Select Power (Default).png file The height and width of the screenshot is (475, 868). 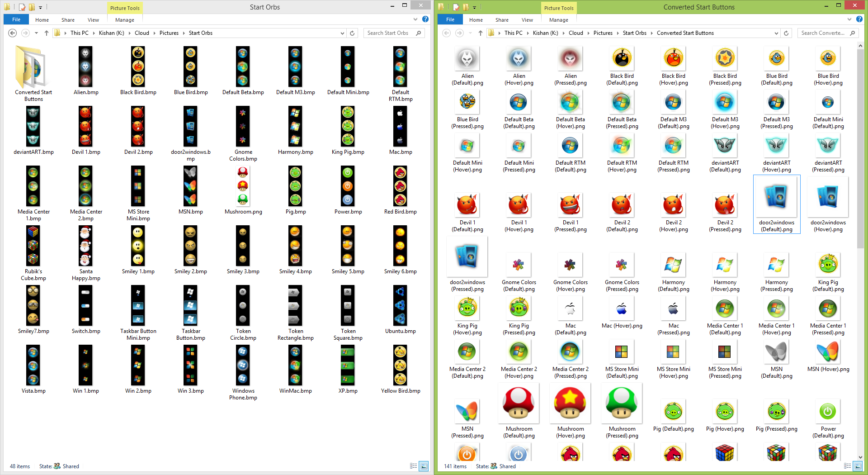click(828, 418)
